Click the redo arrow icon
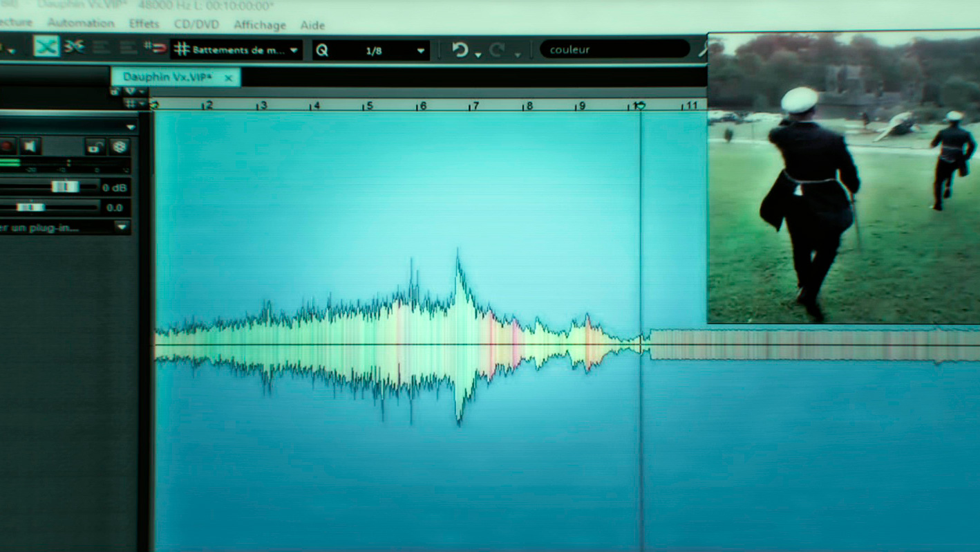Image resolution: width=980 pixels, height=552 pixels. [x=497, y=50]
